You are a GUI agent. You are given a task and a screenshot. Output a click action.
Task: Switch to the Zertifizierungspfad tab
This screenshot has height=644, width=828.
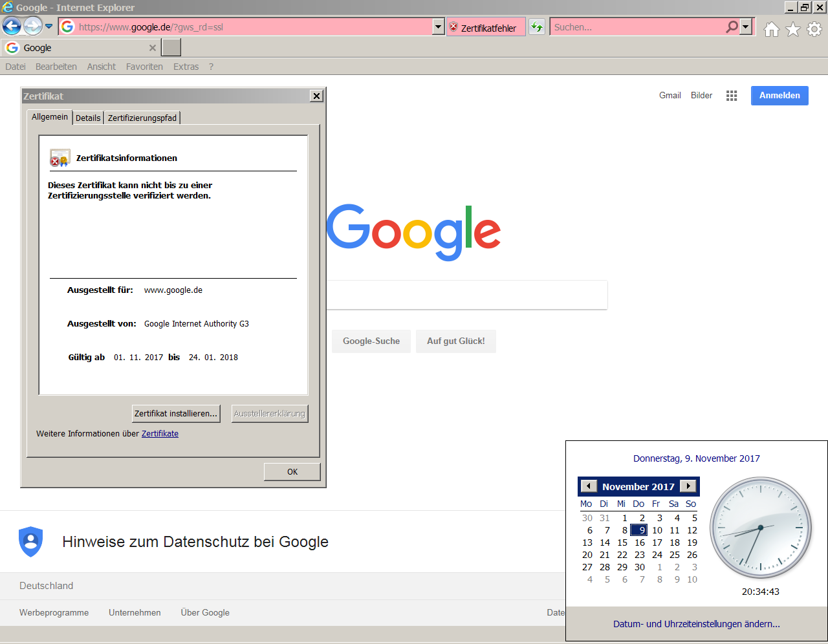(142, 118)
